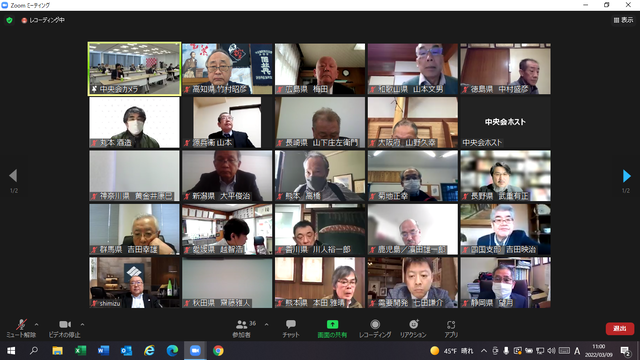Open volume control in tray
640x360 pixels.
[x=551, y=351]
